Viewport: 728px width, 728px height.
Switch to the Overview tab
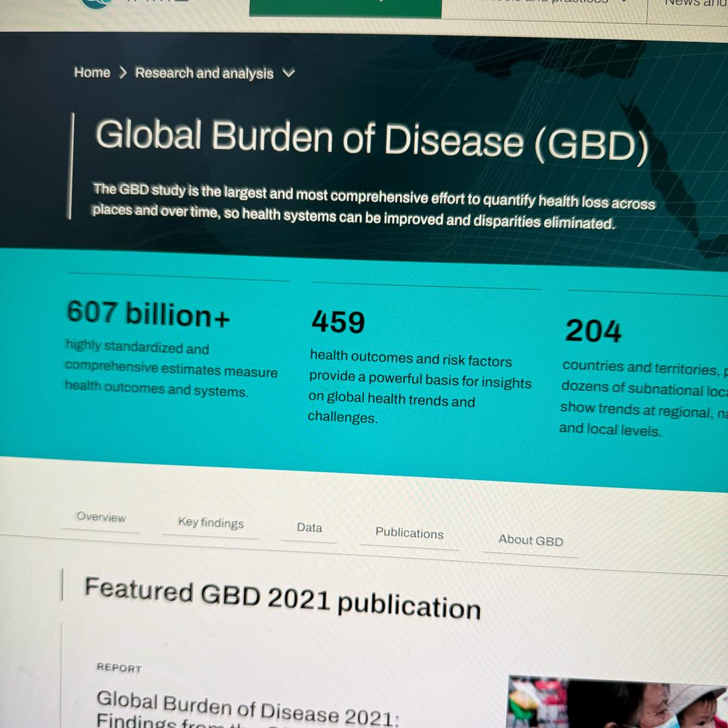tap(101, 518)
